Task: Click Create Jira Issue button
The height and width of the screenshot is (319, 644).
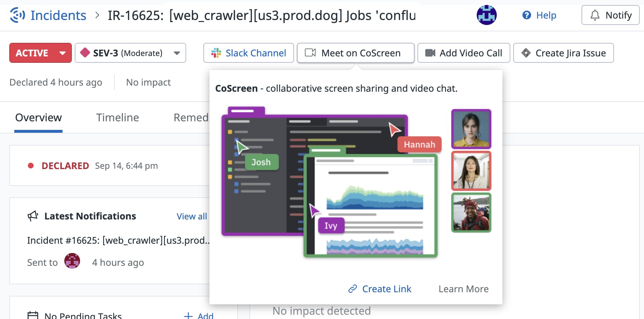Action: coord(564,53)
